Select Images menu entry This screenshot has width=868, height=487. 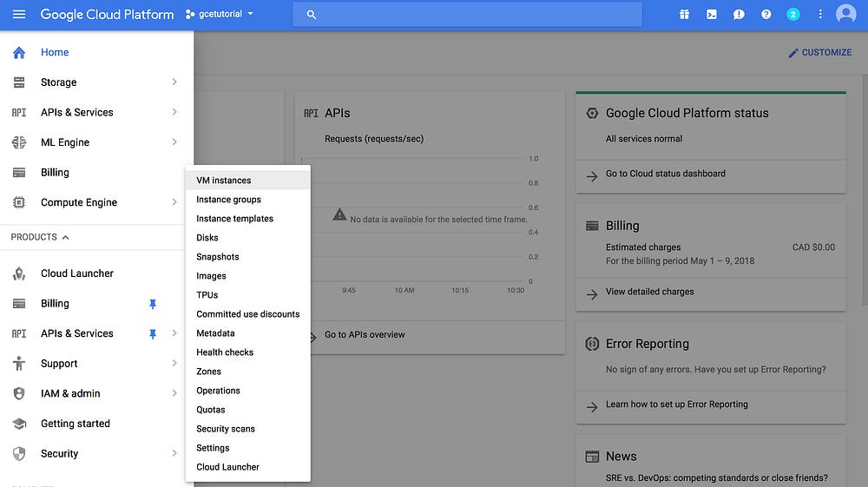tap(248, 275)
